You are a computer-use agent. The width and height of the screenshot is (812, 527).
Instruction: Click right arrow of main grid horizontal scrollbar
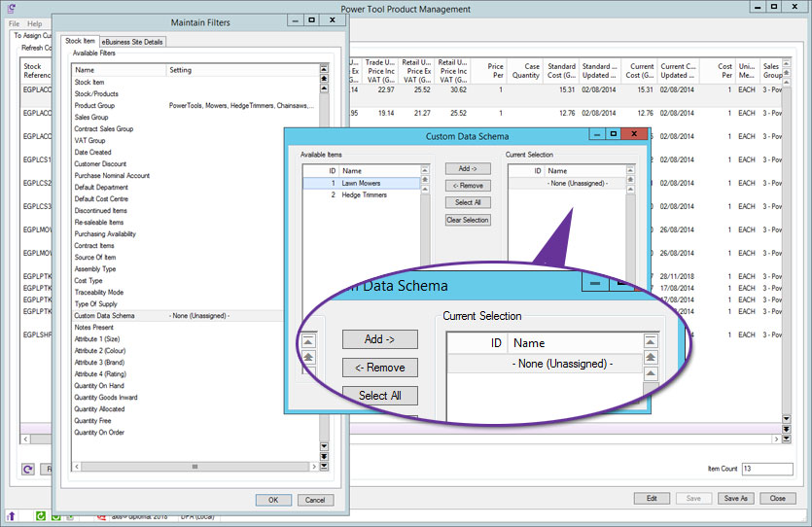[776, 439]
